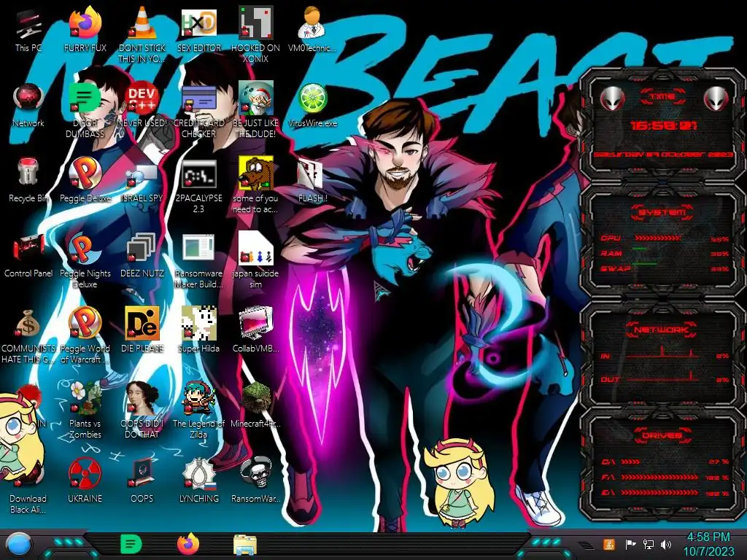Open F:\ drive usage bar
Viewport: 747px width, 560px height.
(x=659, y=477)
